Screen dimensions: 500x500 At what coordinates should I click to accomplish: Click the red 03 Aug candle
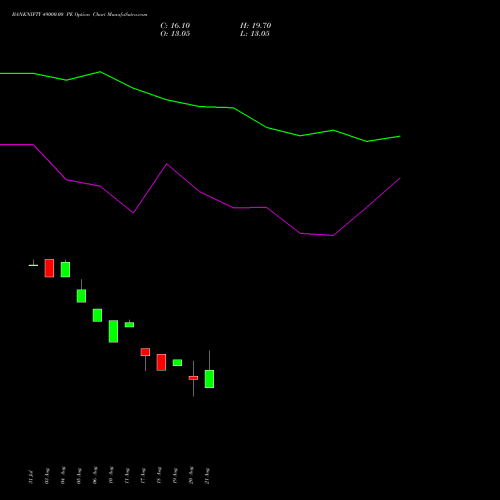click(49, 268)
